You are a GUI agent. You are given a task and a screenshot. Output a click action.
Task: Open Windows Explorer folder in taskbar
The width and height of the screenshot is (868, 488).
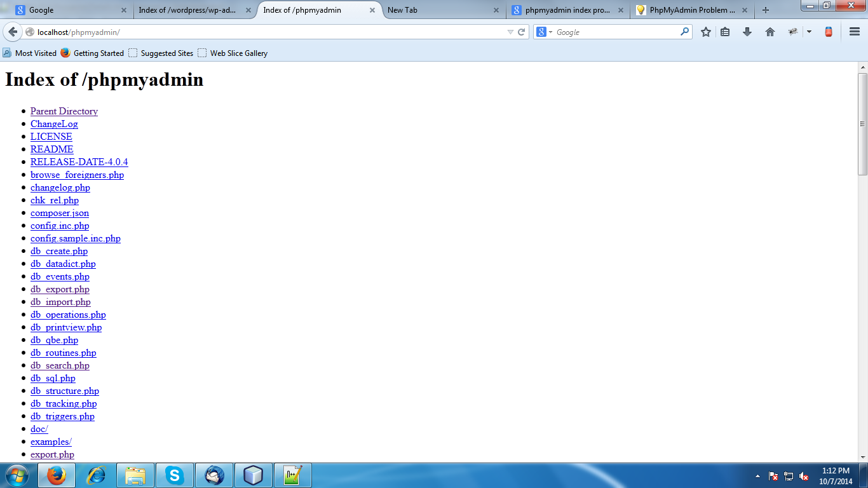pos(135,475)
